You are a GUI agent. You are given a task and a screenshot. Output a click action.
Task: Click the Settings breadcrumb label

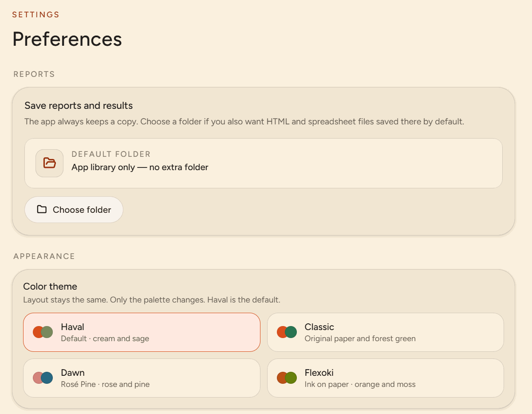[35, 15]
